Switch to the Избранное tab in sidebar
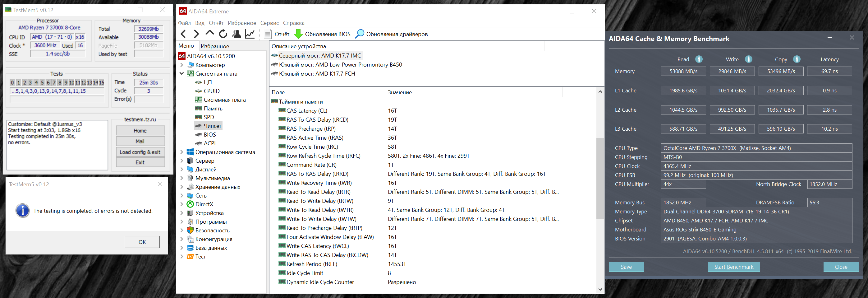Viewport: 868px width, 298px height. [x=215, y=46]
